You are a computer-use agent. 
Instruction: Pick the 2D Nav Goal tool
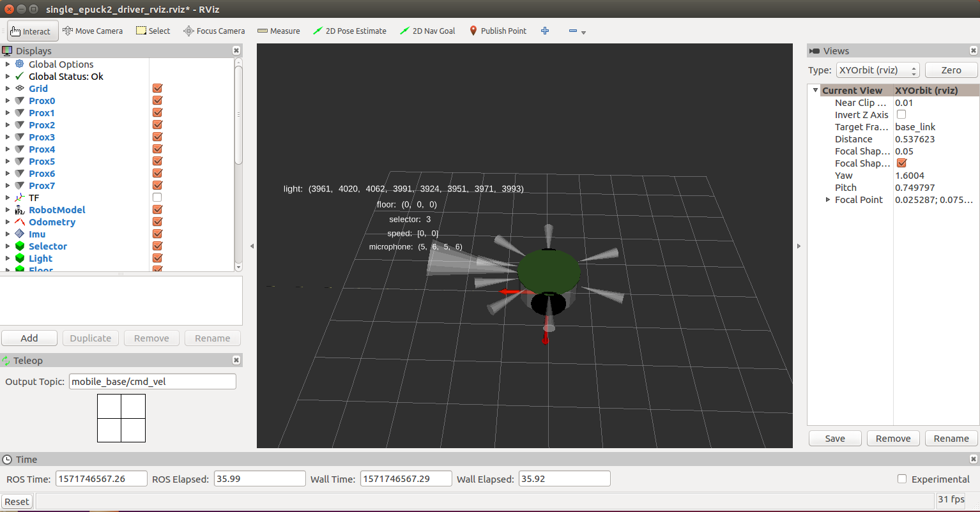pyautogui.click(x=427, y=31)
